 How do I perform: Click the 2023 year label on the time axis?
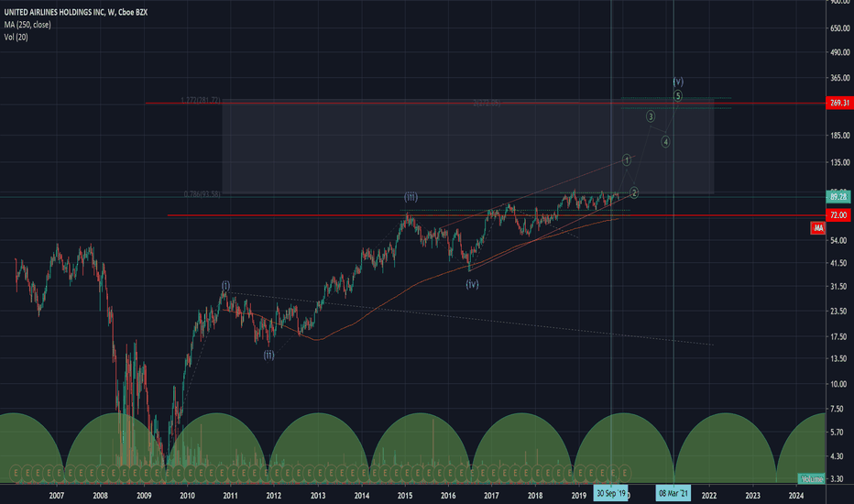coord(752,495)
